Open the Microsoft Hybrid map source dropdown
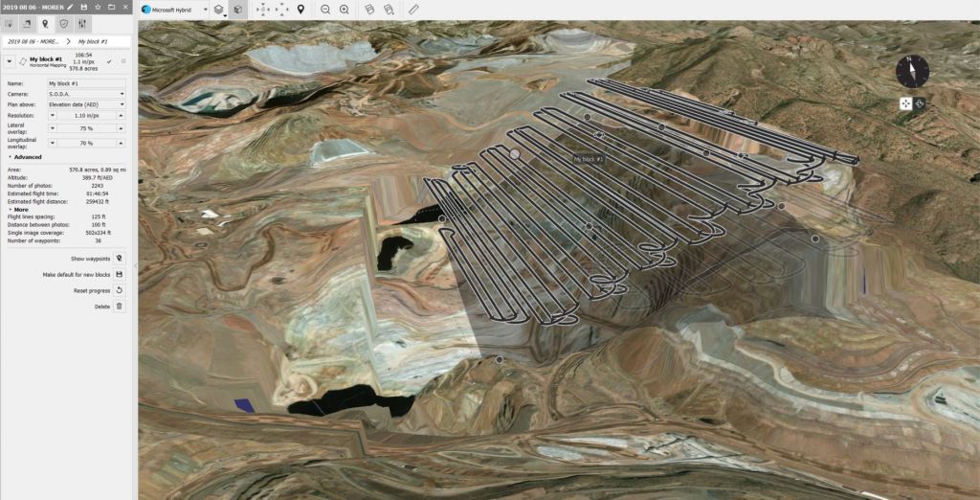Viewport: 980px width, 500px height. (174, 10)
